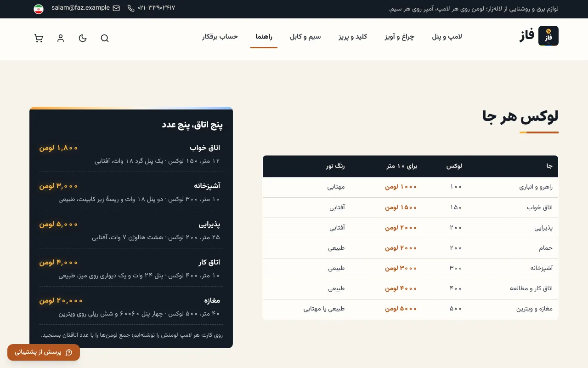This screenshot has width=588, height=368.
Task: Click the Iran flag language icon
Action: (x=39, y=9)
